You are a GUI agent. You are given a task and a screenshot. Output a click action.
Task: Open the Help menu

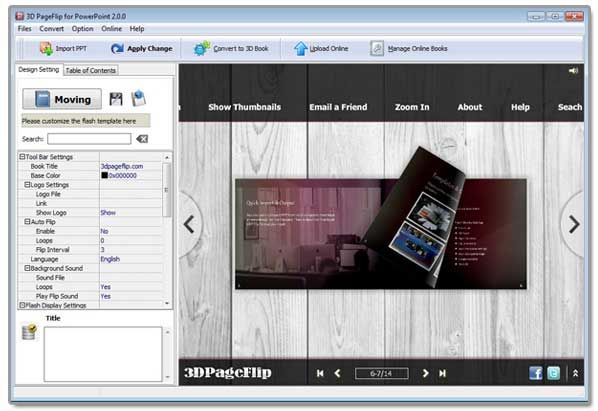(137, 29)
